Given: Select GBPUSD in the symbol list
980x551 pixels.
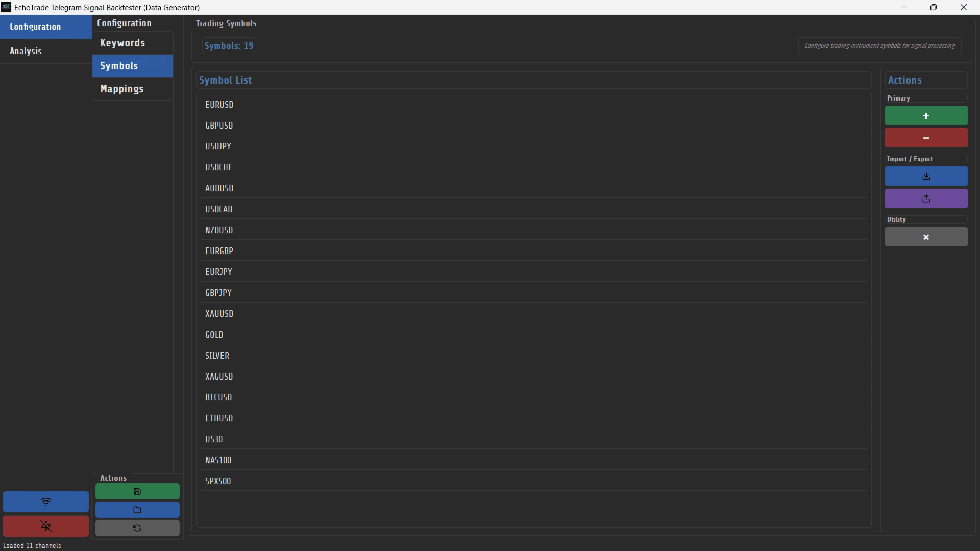Looking at the screenshot, I should tap(534, 125).
